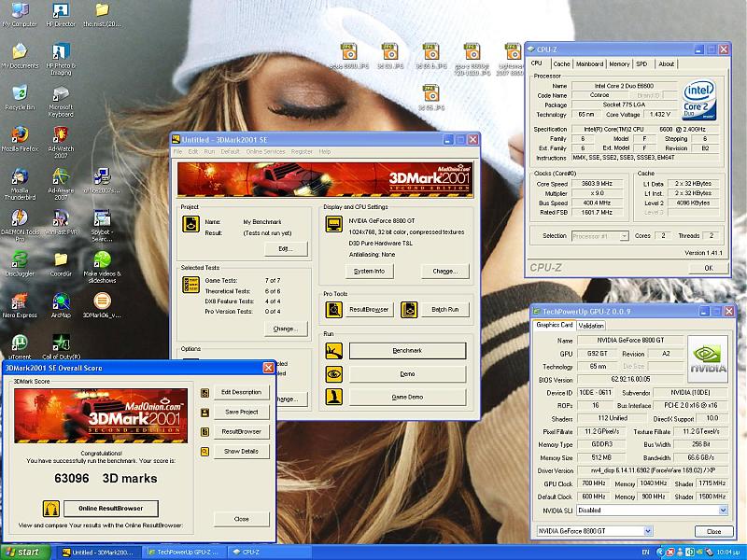Click the Game Demo joystick icon
The height and width of the screenshot is (560, 747).
click(x=333, y=397)
